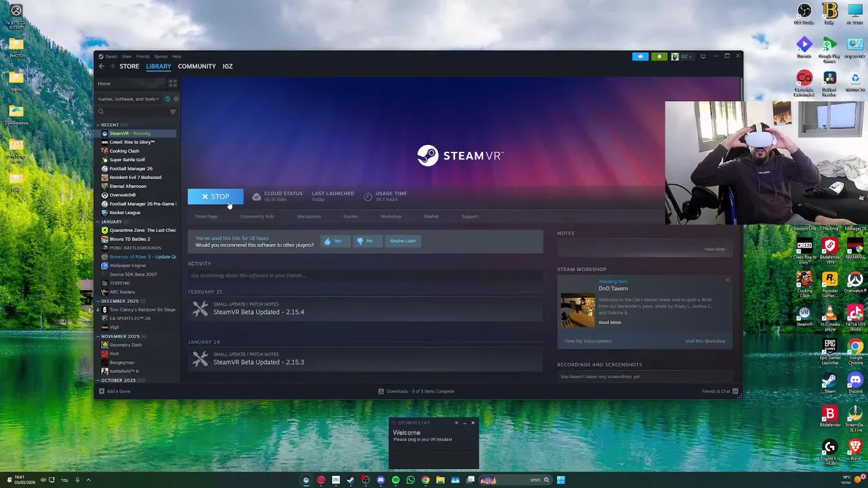
Task: Click Visit this Workshop
Action: pyautogui.click(x=705, y=341)
